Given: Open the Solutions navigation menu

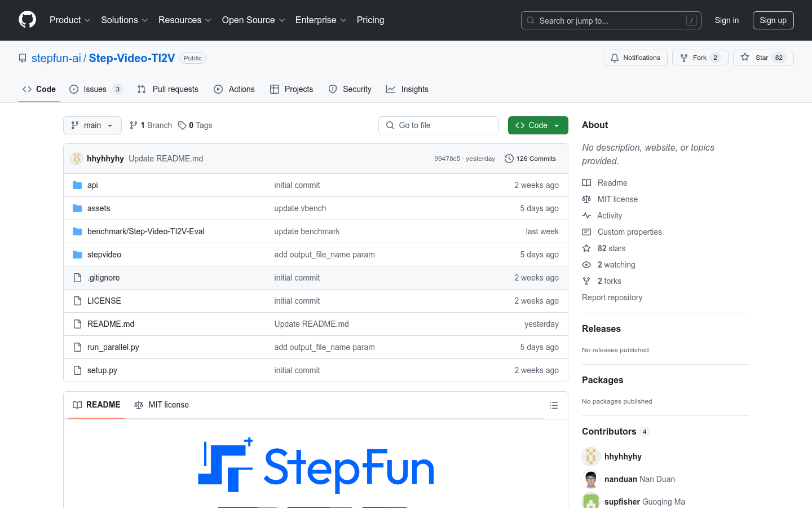Looking at the screenshot, I should [x=124, y=20].
